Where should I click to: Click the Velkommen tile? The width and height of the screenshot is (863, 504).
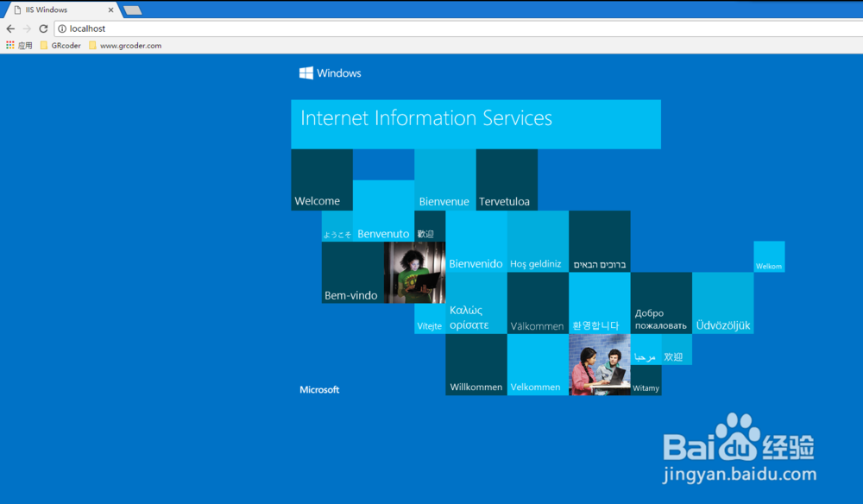[538, 365]
